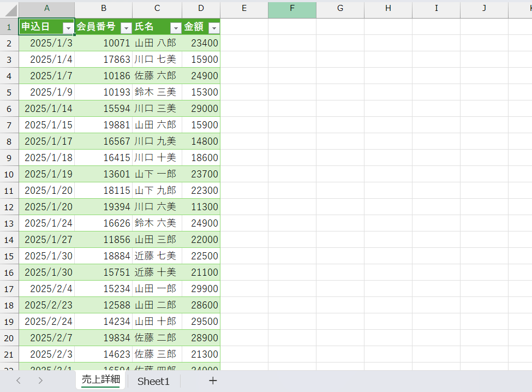This screenshot has height=392, width=532.
Task: Add a new sheet with plus icon
Action: [213, 381]
